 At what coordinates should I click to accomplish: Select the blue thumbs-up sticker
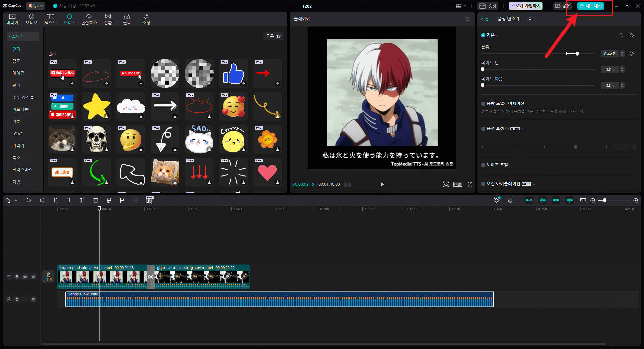pos(233,73)
